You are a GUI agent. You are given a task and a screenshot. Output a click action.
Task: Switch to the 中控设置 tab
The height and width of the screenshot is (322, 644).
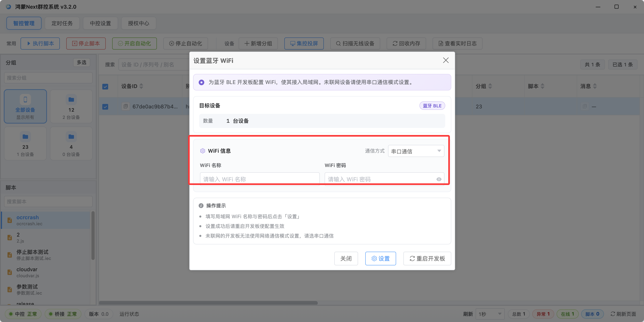tap(100, 23)
